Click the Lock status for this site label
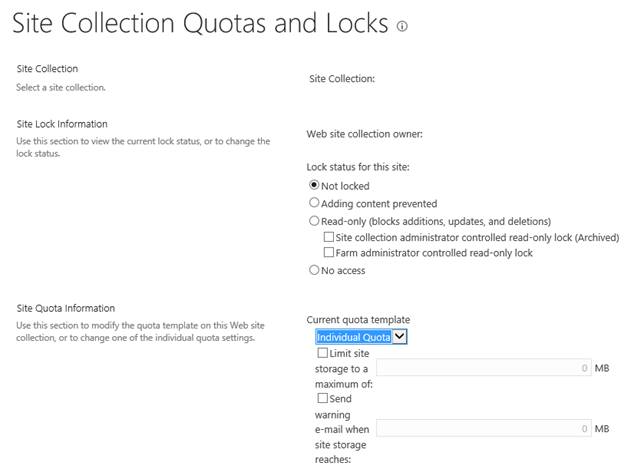 click(x=358, y=167)
